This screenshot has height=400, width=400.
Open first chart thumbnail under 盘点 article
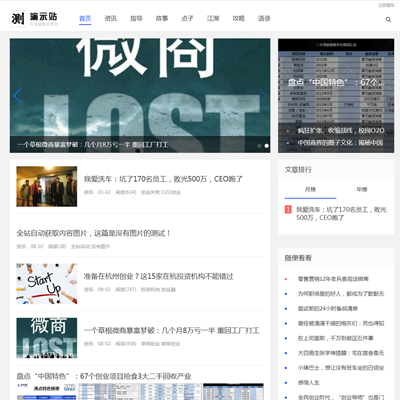(47, 392)
